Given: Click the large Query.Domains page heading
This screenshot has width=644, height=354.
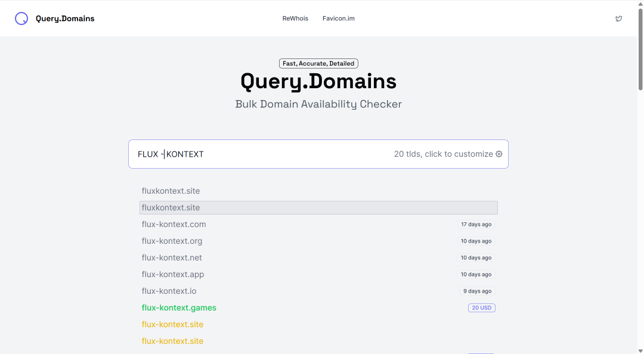Looking at the screenshot, I should pyautogui.click(x=318, y=81).
